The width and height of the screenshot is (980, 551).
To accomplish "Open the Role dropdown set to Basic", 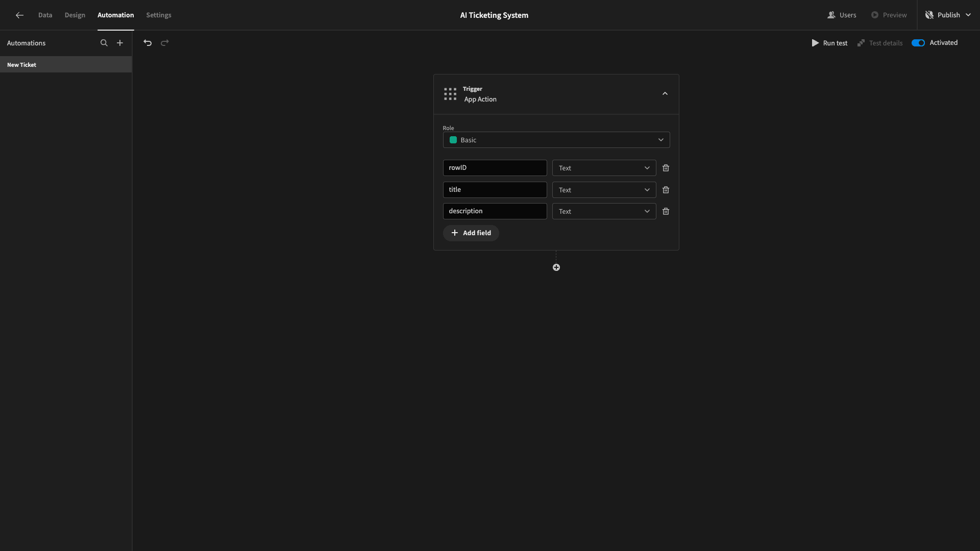I will 556,140.
